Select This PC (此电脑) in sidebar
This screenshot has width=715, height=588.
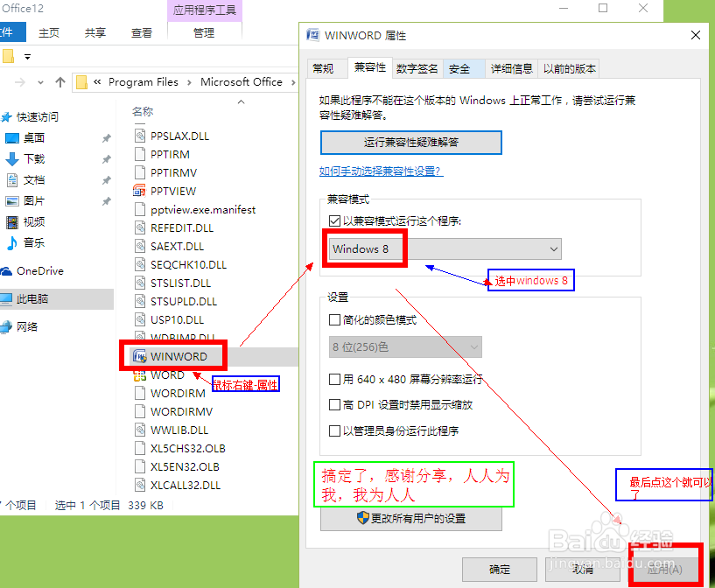tap(32, 299)
